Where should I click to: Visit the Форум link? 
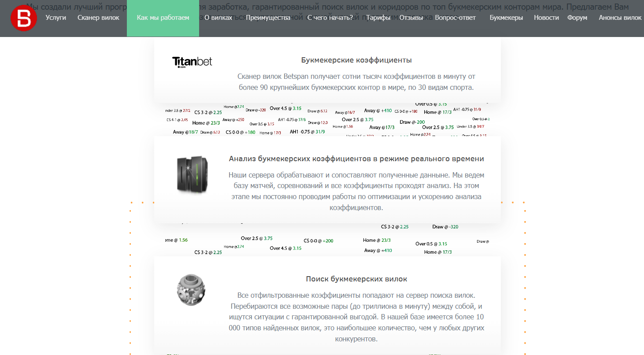click(x=577, y=18)
